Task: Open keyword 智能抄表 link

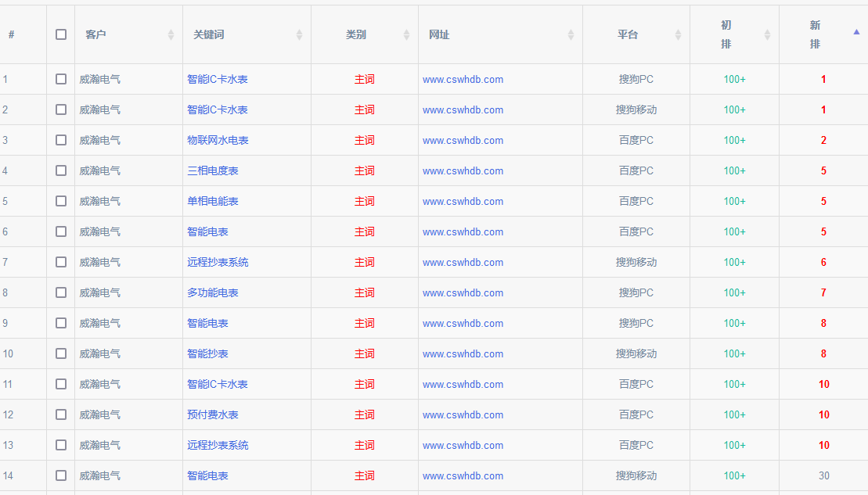Action: (x=207, y=353)
